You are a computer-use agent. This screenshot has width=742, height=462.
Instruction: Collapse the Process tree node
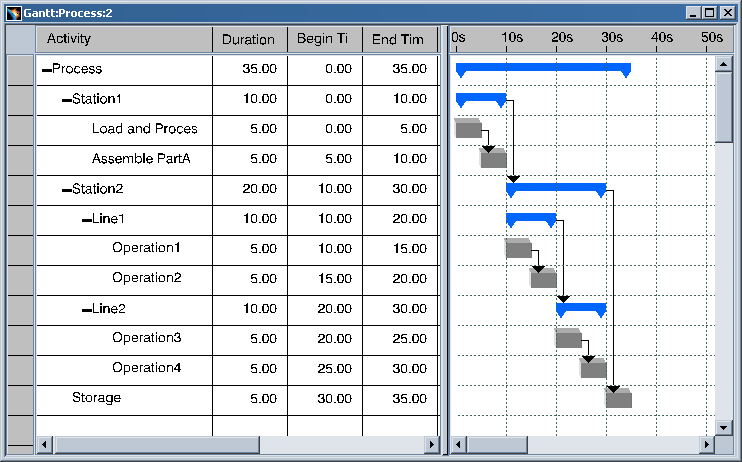click(x=46, y=70)
